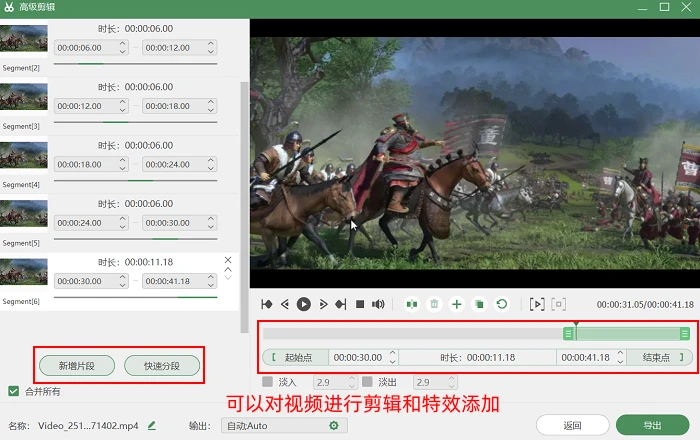This screenshot has height=440, width=700.
Task: Click the right trim handle on timeline
Action: [684, 333]
